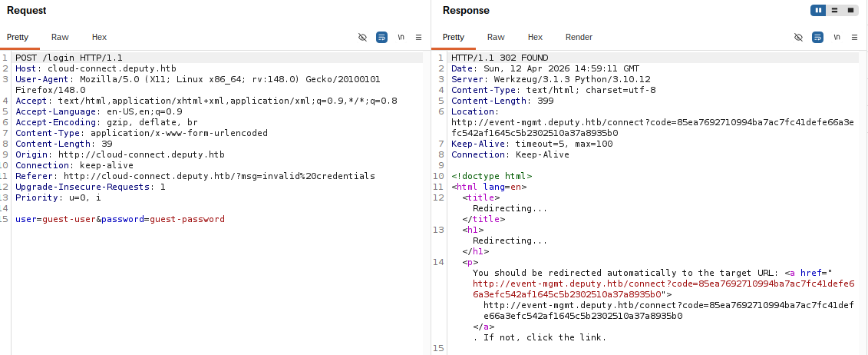Click Host header cloud-connect.deputy.htb

click(96, 68)
